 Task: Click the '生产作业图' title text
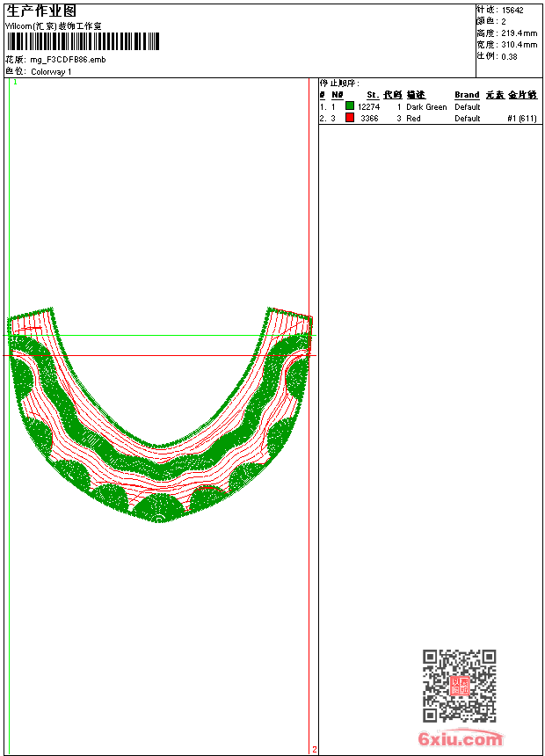pyautogui.click(x=41, y=11)
